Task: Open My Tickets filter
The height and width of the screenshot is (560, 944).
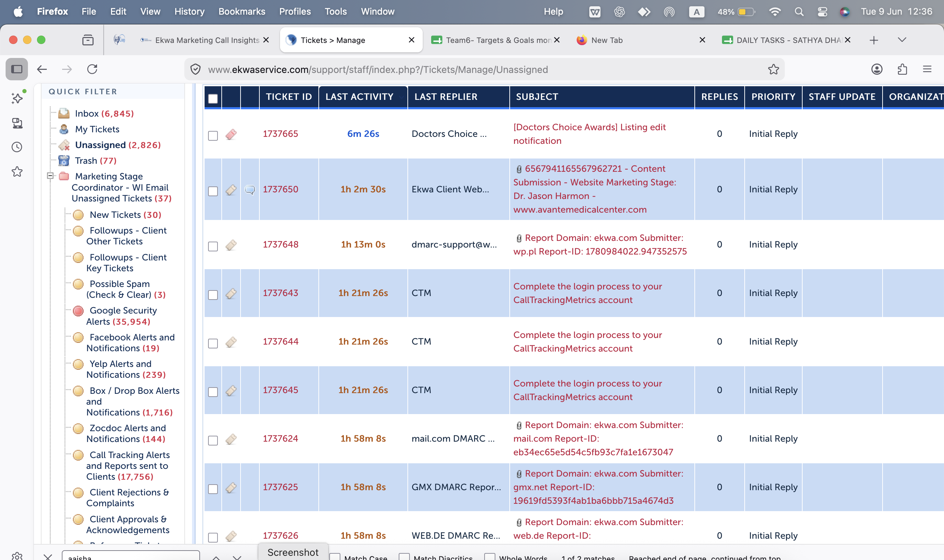Action: pyautogui.click(x=97, y=130)
